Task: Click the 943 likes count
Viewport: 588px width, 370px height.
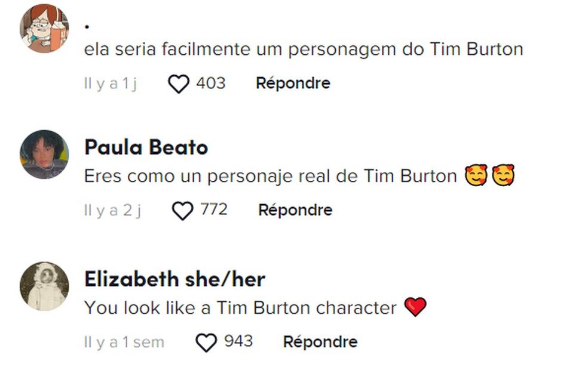Action: 238,342
